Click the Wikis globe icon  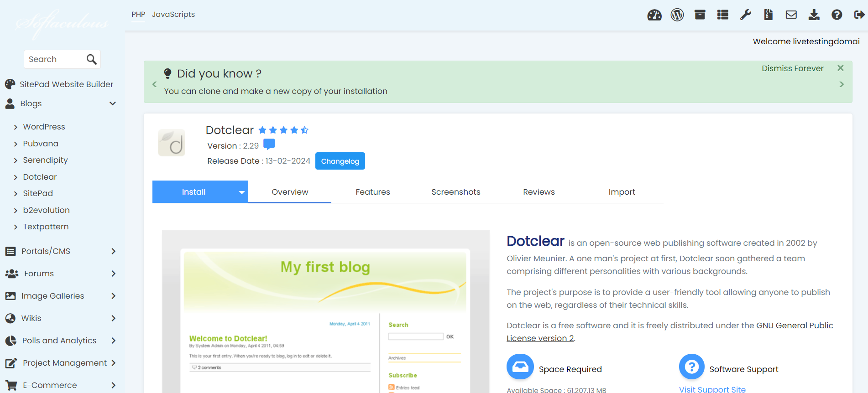[x=10, y=318]
